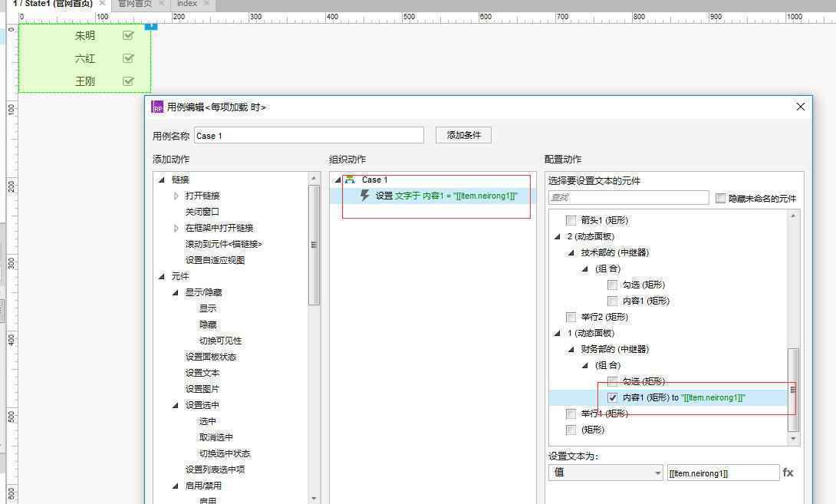Screen dimensions: 836x504
Task: Click the 用例名称 Case 1 field
Action: point(308,136)
